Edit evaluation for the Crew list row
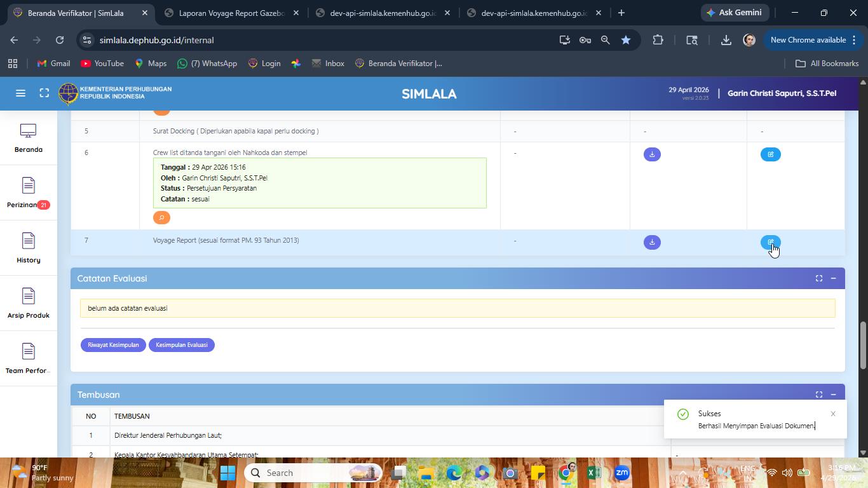Image resolution: width=868 pixels, height=488 pixels. click(771, 154)
